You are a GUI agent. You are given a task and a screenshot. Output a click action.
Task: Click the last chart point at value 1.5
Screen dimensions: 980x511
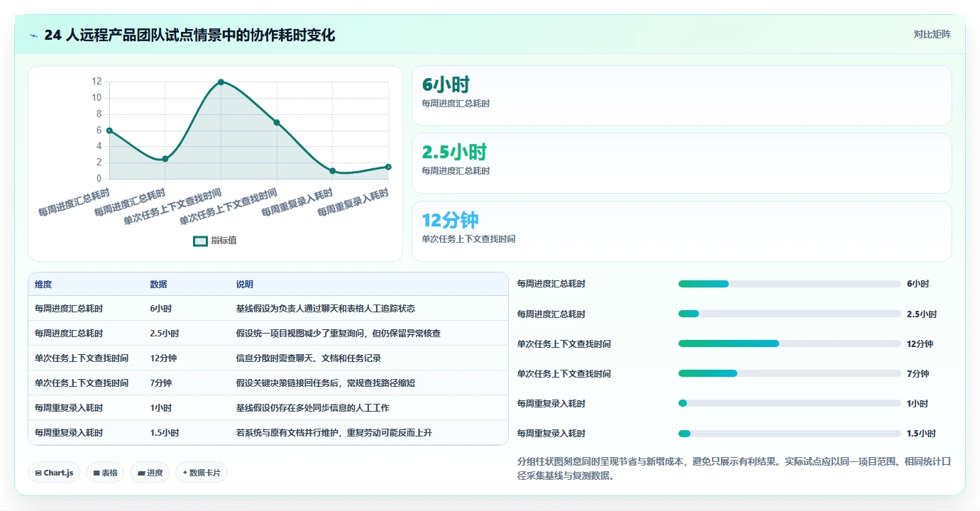coord(388,167)
